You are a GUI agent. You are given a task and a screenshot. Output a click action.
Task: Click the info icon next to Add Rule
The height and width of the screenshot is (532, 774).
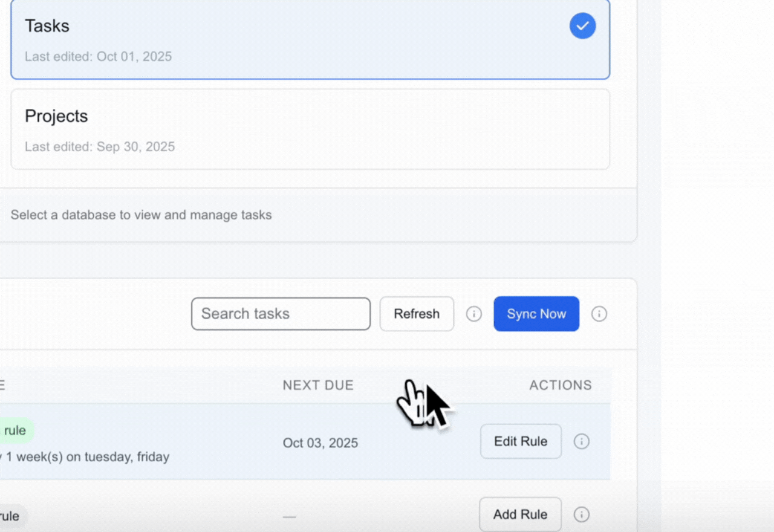click(581, 514)
